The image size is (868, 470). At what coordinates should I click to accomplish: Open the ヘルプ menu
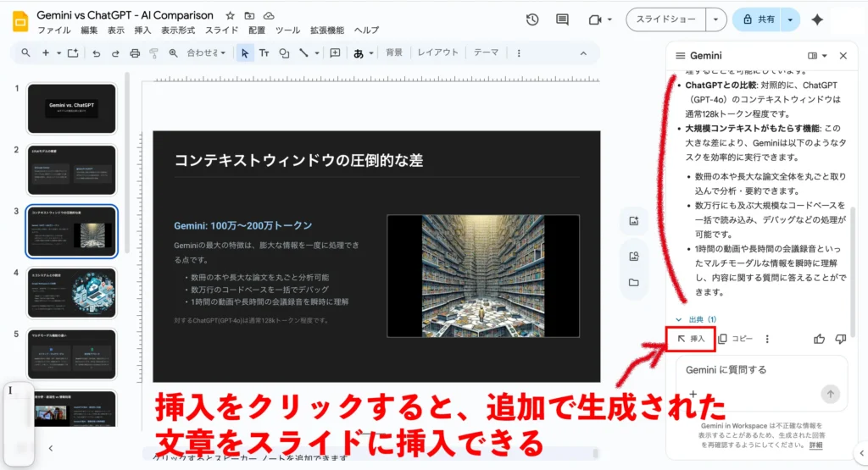[x=366, y=30]
